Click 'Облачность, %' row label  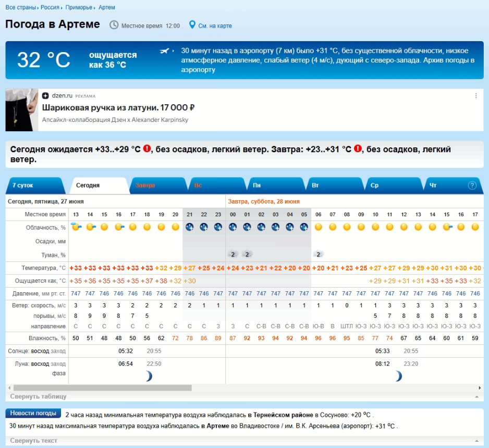(45, 228)
